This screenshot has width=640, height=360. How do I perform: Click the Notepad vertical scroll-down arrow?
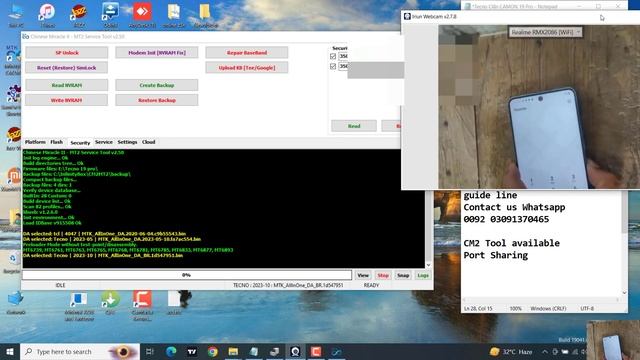[x=624, y=293]
